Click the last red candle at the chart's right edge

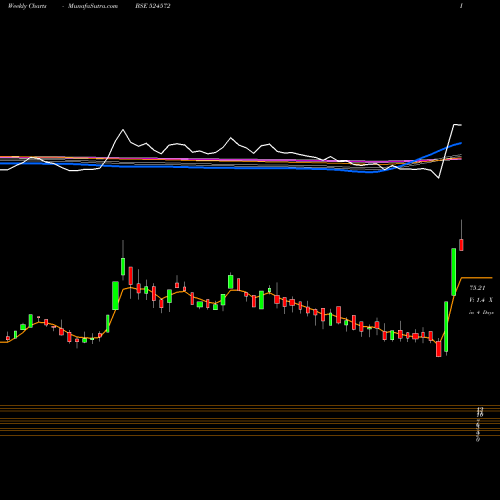[461, 245]
